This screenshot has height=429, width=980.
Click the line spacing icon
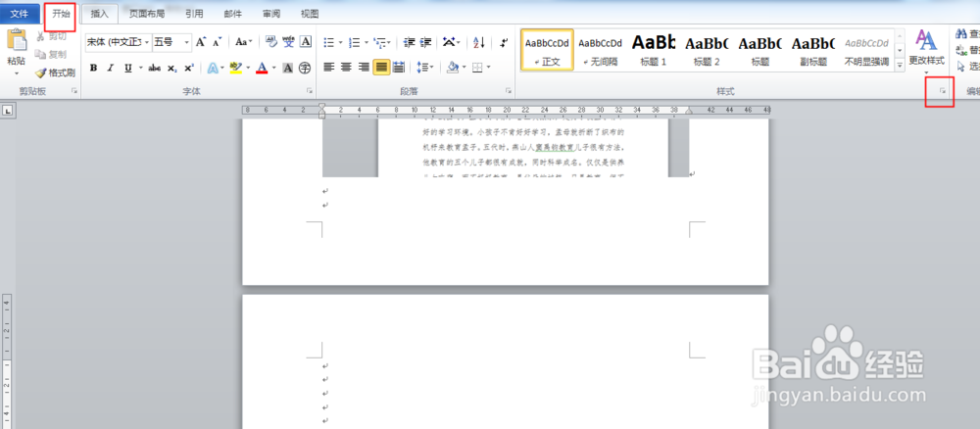[422, 67]
